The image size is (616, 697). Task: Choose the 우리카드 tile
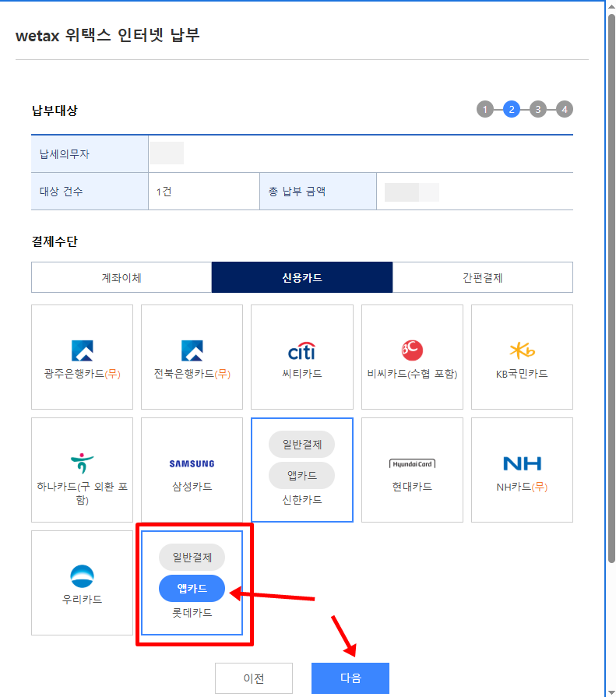pyautogui.click(x=83, y=583)
